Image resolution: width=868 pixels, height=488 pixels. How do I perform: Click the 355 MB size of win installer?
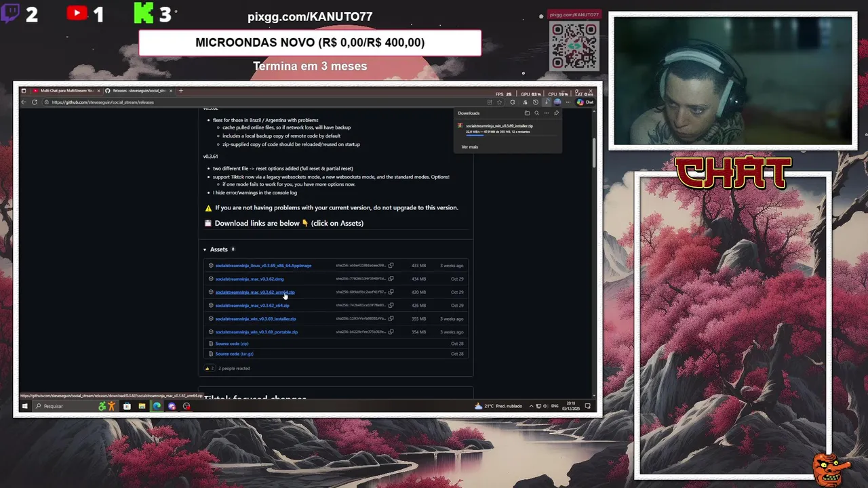[418, 319]
